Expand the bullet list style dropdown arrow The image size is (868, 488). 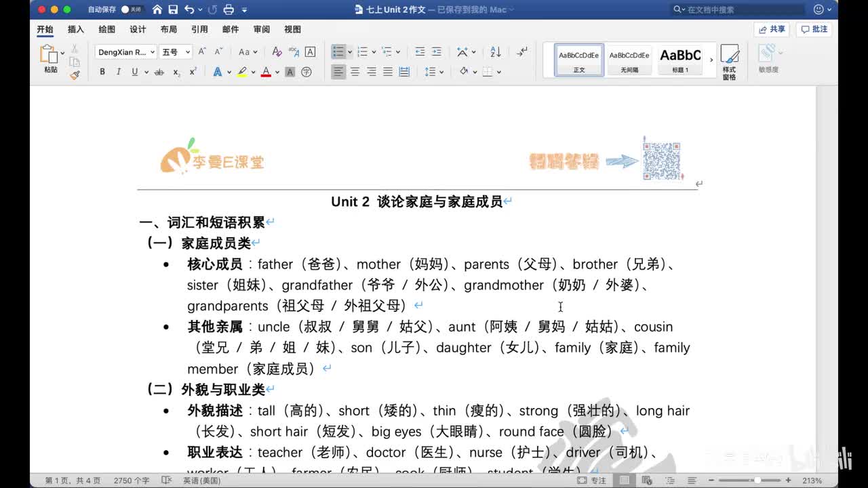coord(350,52)
